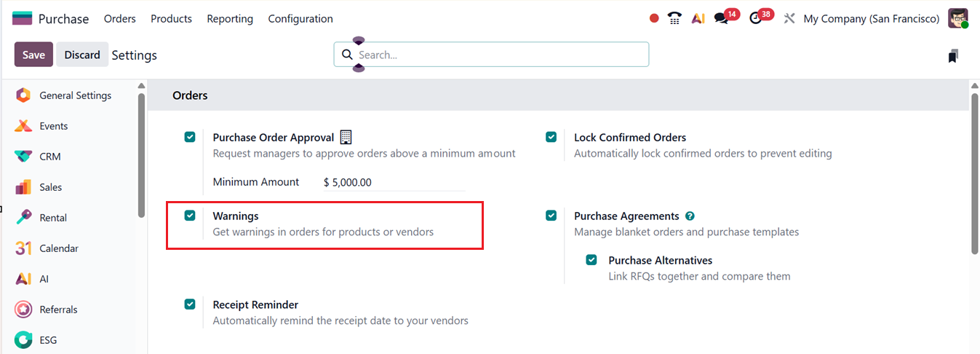Click the AI icon in the top bar
Screen dimensions: 980x354
point(698,19)
